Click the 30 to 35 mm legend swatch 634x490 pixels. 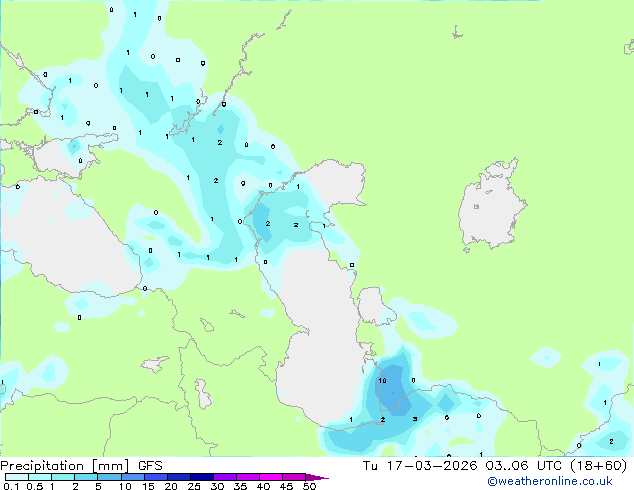pos(225,477)
